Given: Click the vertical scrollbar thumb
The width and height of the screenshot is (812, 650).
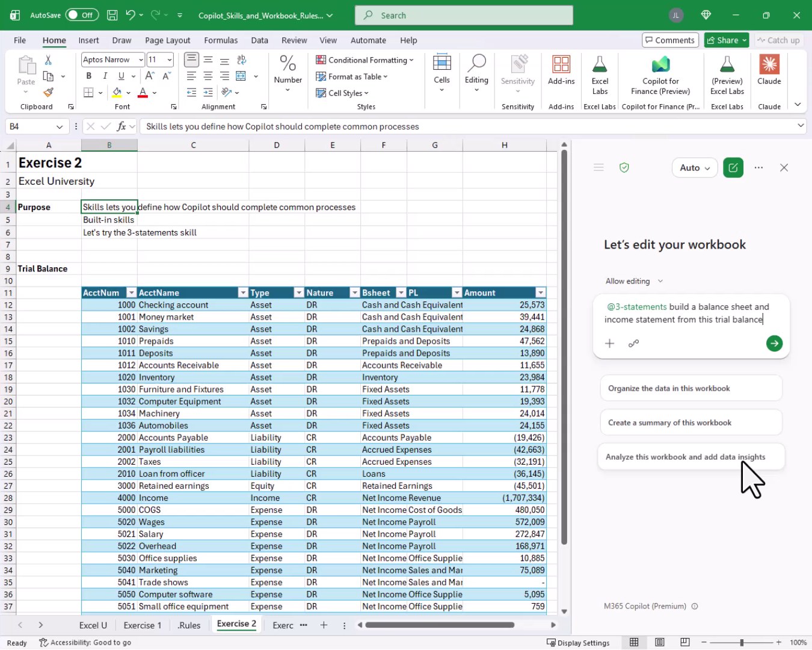Looking at the screenshot, I should click(564, 347).
